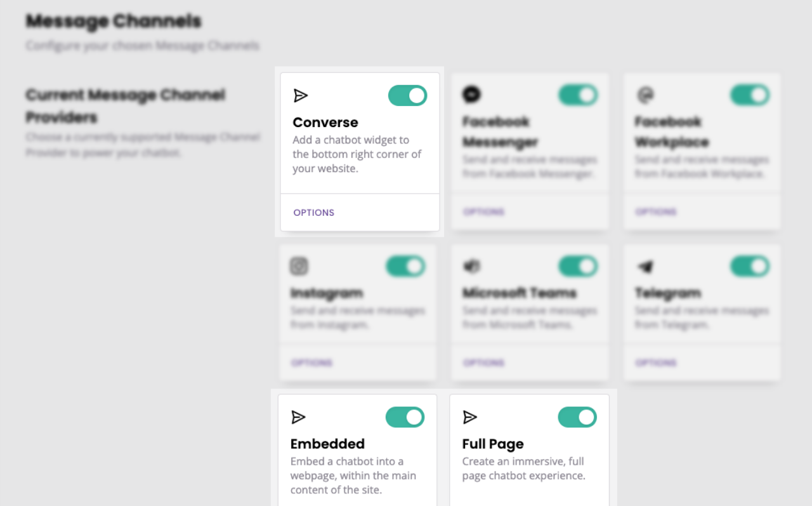
Task: Open Options for the Converse channel
Action: [x=314, y=213]
